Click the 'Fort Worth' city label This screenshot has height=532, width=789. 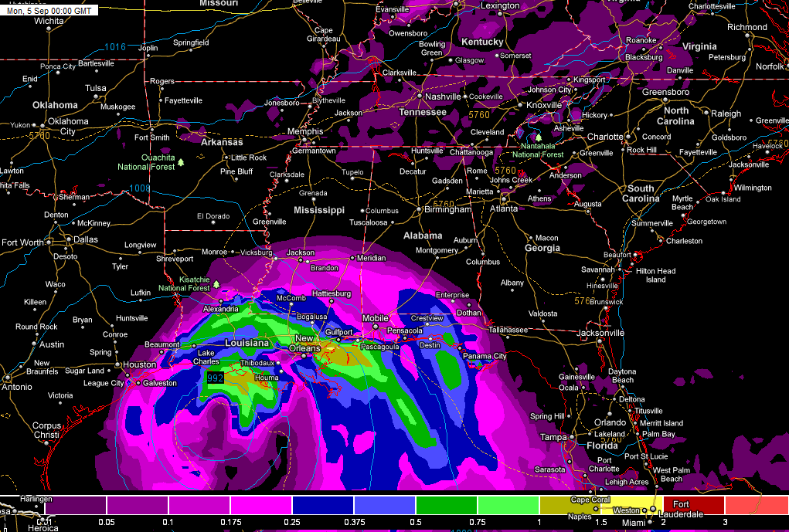click(22, 242)
